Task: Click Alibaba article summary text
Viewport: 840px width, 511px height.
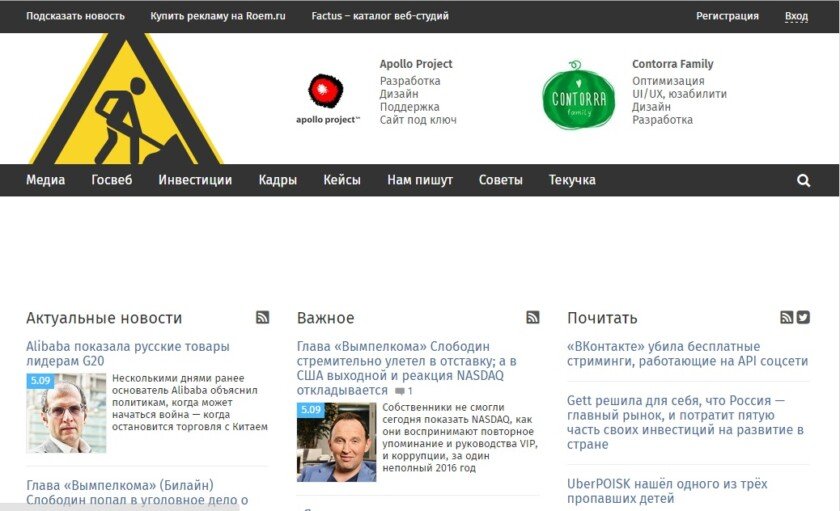Action: (190, 402)
